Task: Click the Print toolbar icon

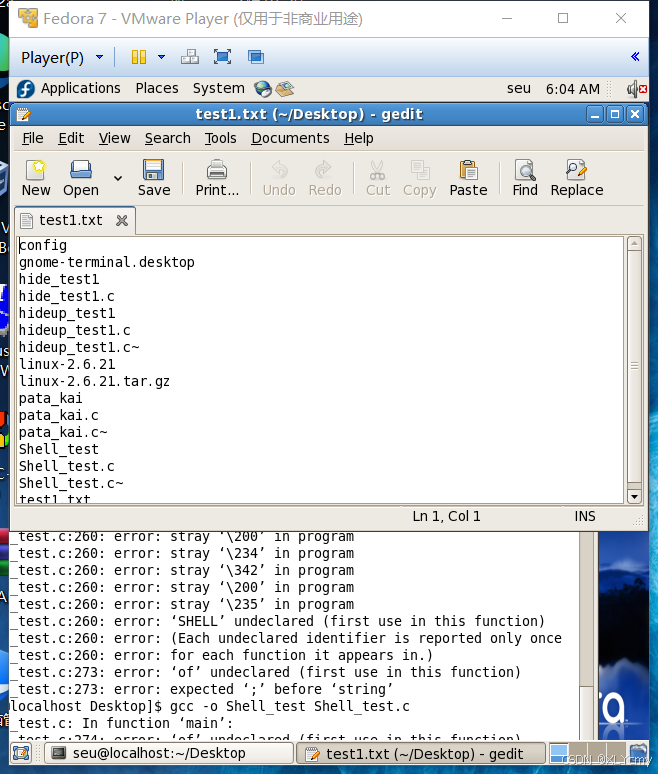Action: 217,178
